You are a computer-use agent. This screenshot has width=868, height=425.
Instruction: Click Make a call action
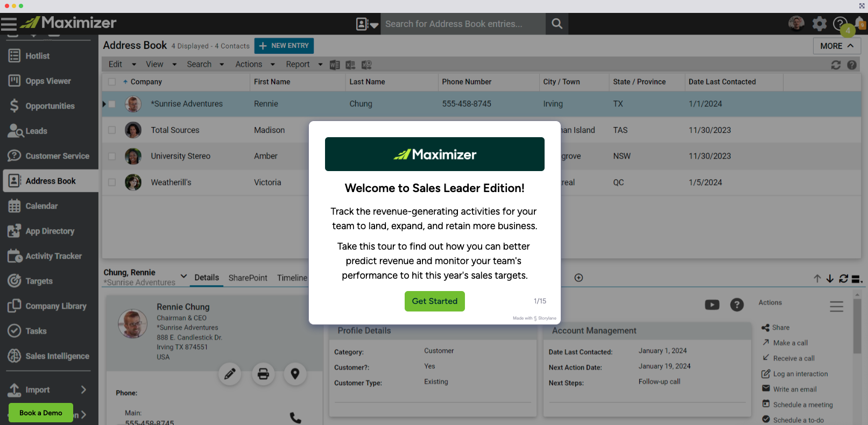tap(785, 343)
